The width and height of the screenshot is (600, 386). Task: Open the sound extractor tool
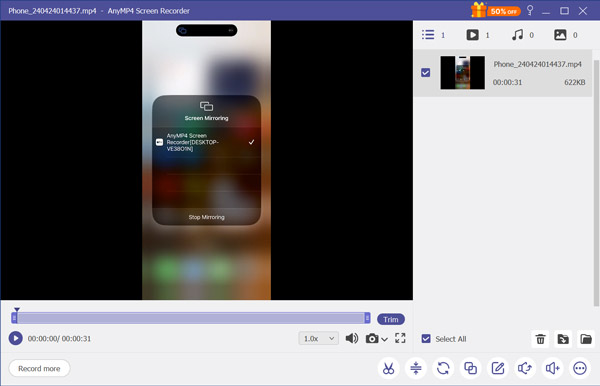click(525, 368)
